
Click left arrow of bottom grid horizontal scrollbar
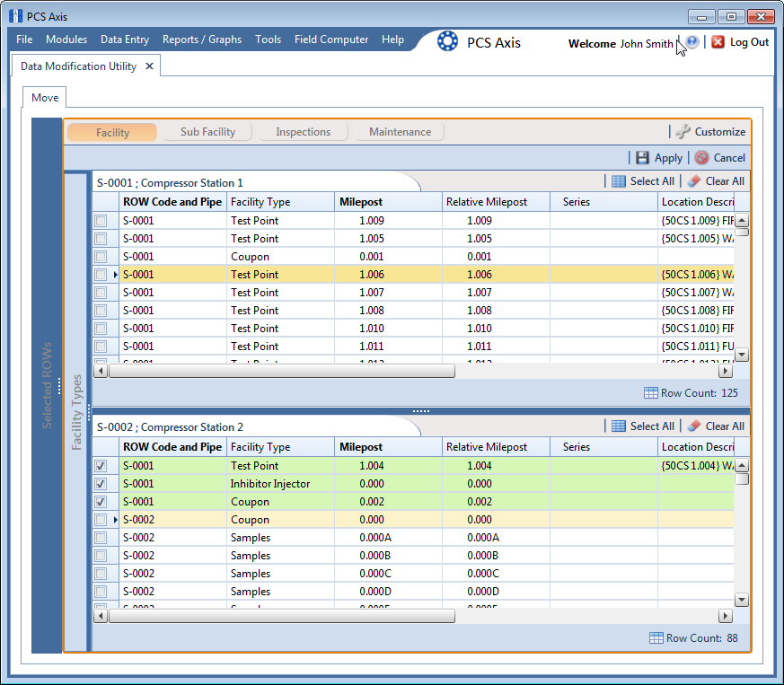coord(101,616)
